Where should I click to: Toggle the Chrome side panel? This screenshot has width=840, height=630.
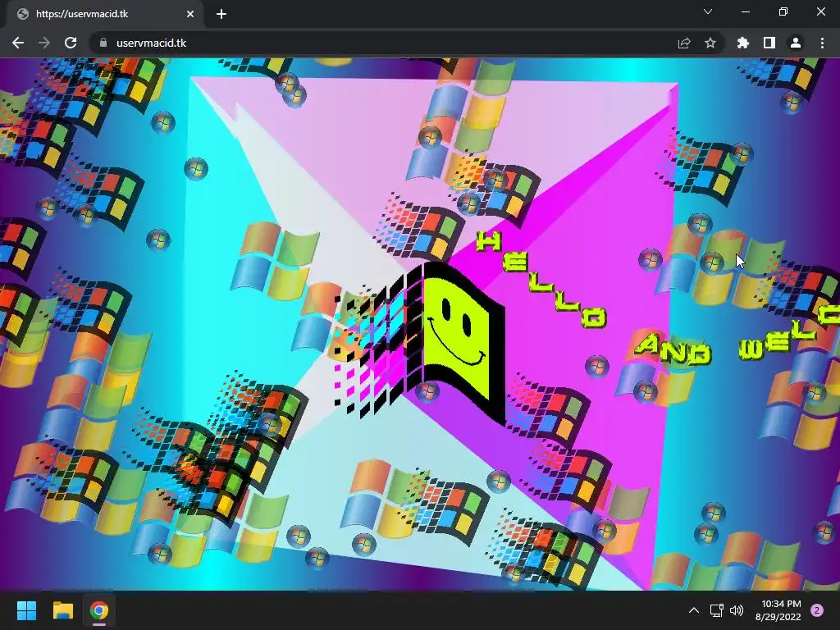(x=769, y=43)
